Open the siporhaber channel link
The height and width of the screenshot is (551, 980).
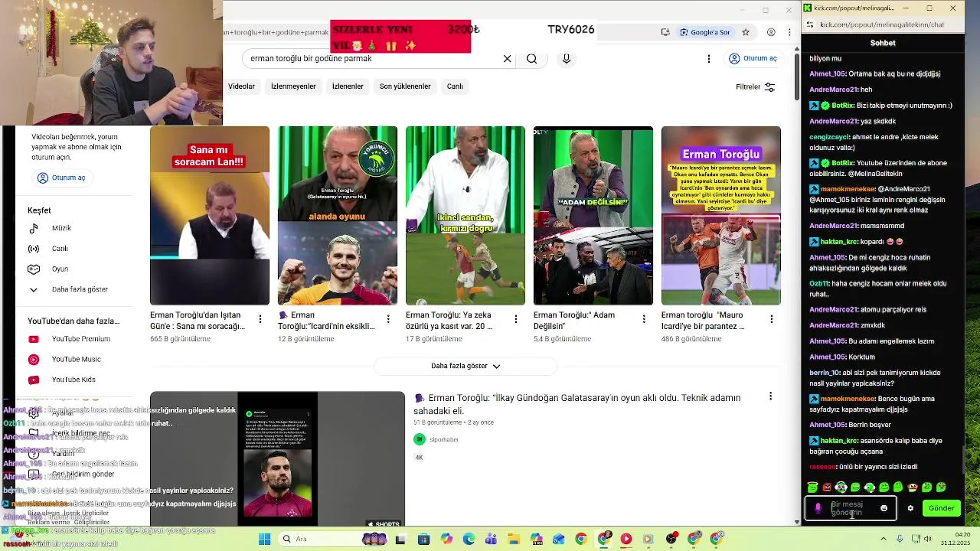(x=444, y=439)
